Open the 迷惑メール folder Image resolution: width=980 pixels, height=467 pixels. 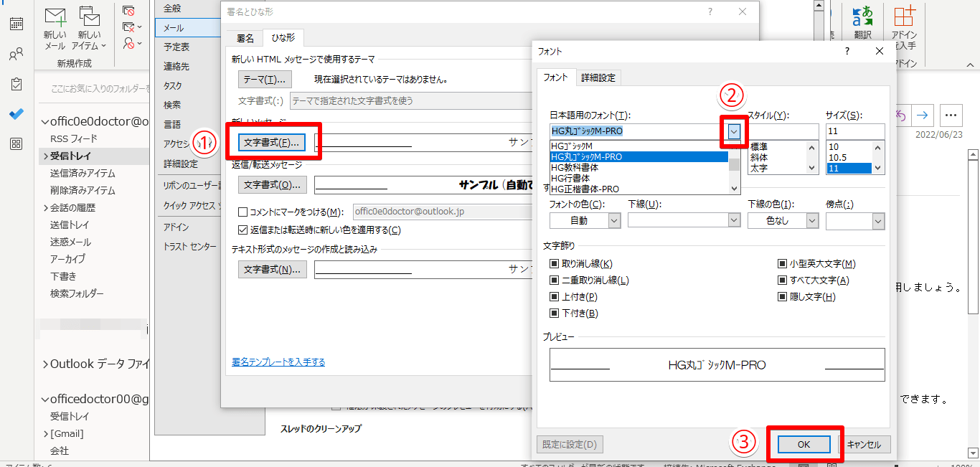[x=70, y=242]
